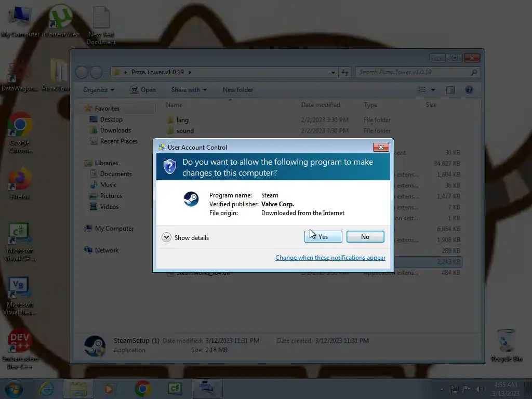Show hidden icons arrow in system tray
This screenshot has width=532, height=399.
point(442,389)
